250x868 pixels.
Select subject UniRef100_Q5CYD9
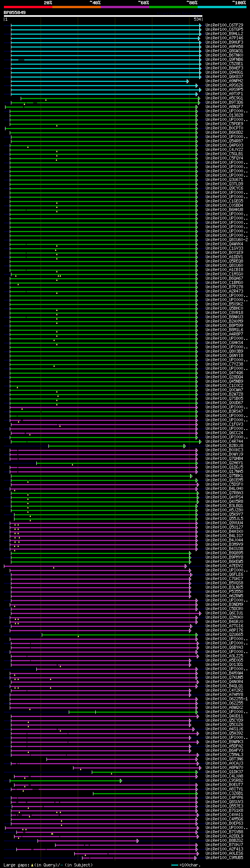click(224, 721)
